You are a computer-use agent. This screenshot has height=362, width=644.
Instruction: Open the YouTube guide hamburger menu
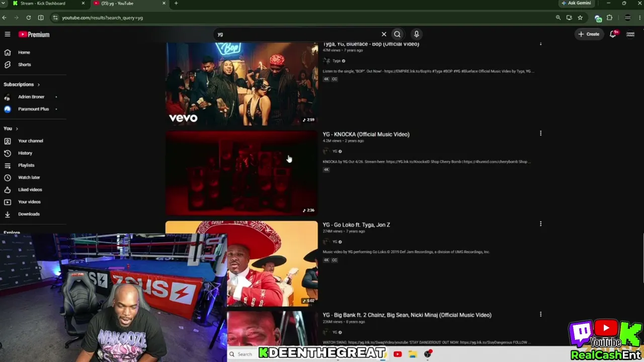8,34
